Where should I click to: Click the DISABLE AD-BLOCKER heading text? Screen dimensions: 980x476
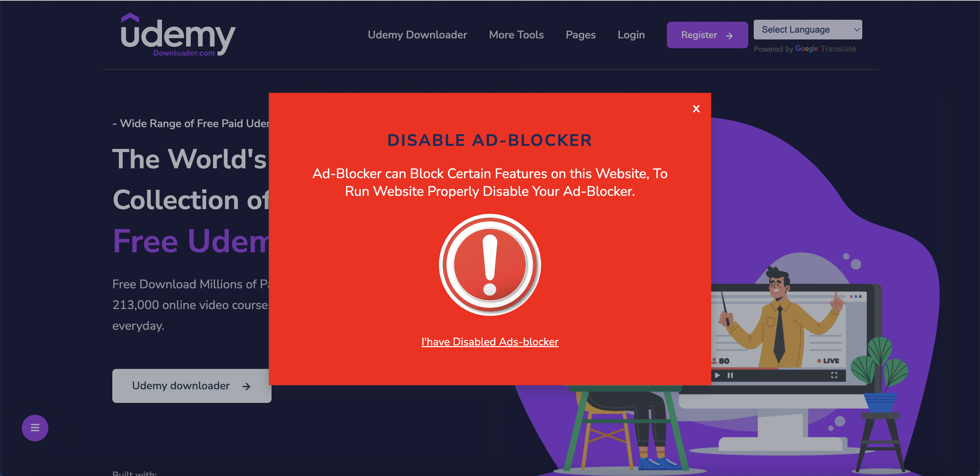490,140
